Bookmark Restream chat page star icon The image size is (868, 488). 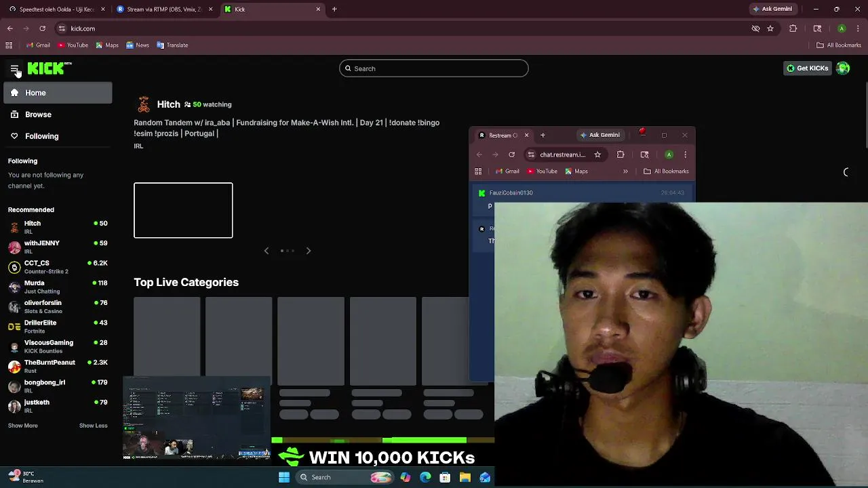pyautogui.click(x=597, y=155)
